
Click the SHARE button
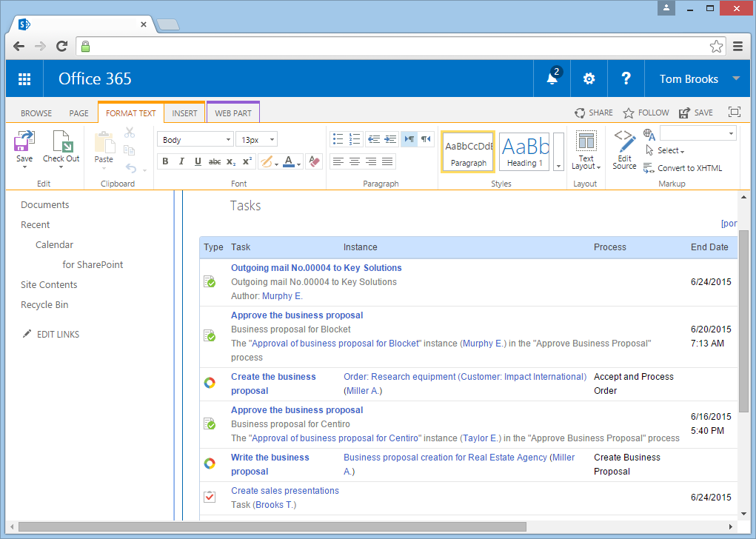[594, 113]
